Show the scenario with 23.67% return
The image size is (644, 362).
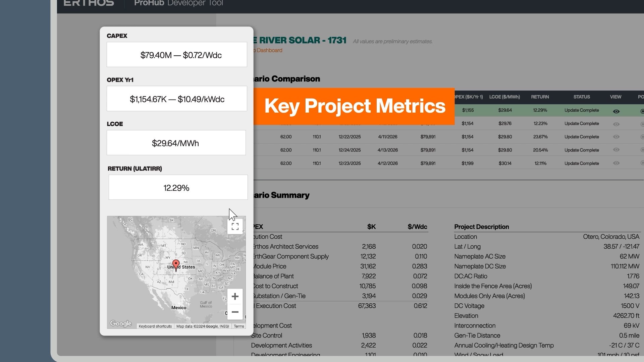click(x=616, y=137)
